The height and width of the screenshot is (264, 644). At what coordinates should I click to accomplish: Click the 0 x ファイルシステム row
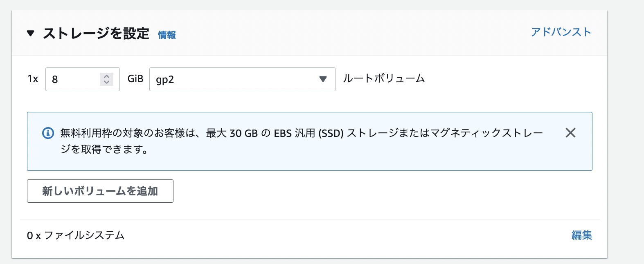click(76, 235)
